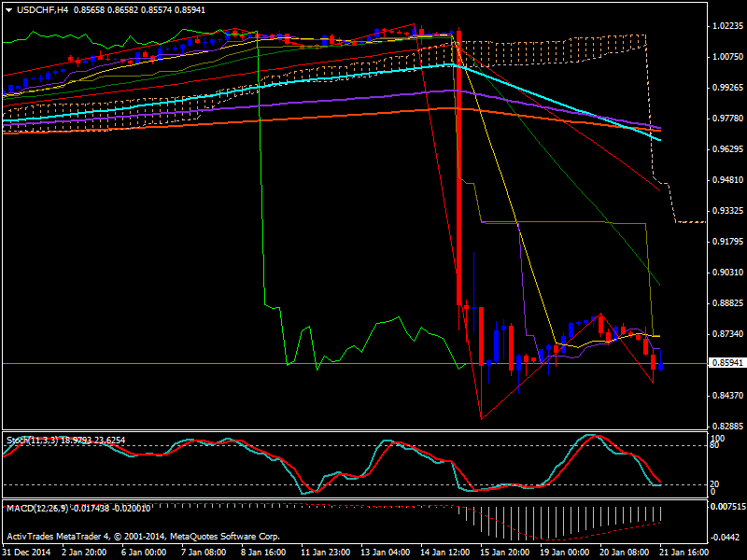Click the 1.00750 price axis label

pos(727,57)
